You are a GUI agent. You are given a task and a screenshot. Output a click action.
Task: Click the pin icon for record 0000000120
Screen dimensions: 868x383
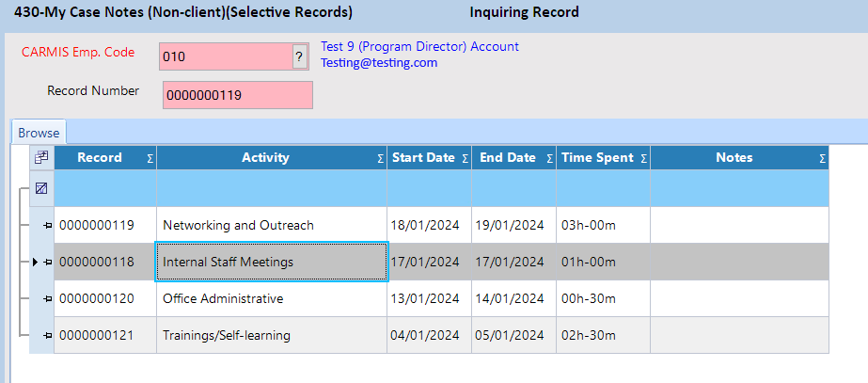click(x=47, y=299)
